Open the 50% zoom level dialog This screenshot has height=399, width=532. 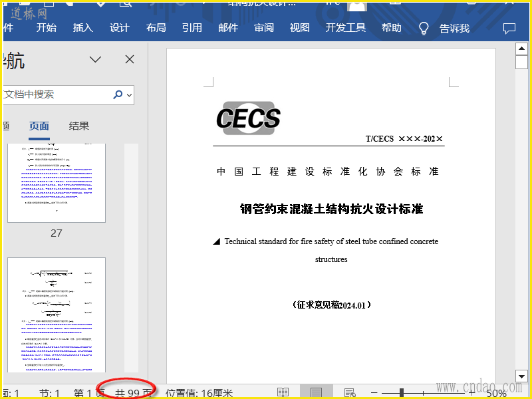click(496, 393)
